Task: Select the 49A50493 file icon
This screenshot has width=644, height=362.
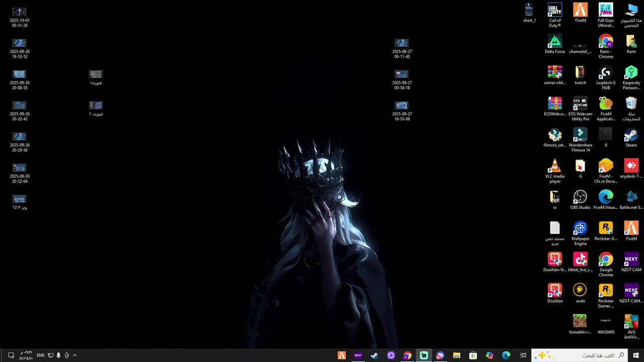Action: 606,325
